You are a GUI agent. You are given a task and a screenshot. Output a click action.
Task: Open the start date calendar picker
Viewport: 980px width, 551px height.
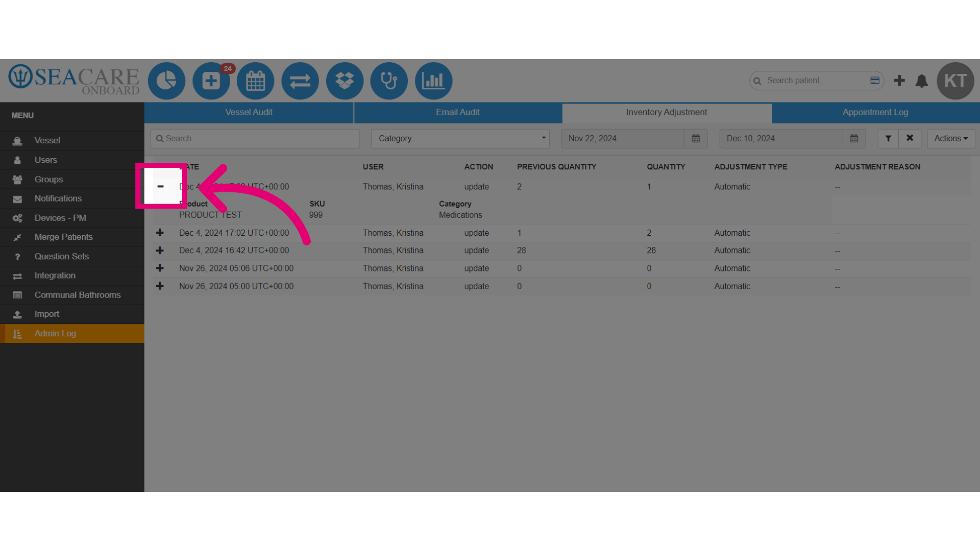tap(696, 138)
